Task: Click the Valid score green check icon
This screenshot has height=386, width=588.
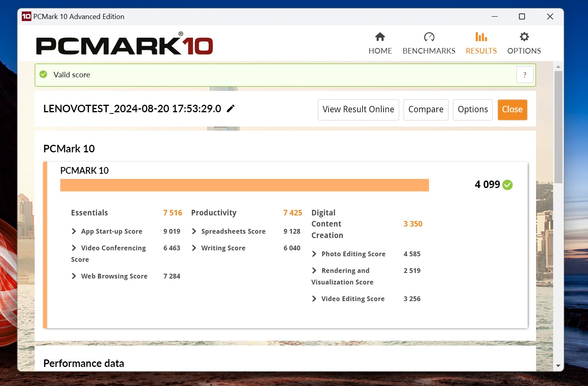Action: coord(44,75)
